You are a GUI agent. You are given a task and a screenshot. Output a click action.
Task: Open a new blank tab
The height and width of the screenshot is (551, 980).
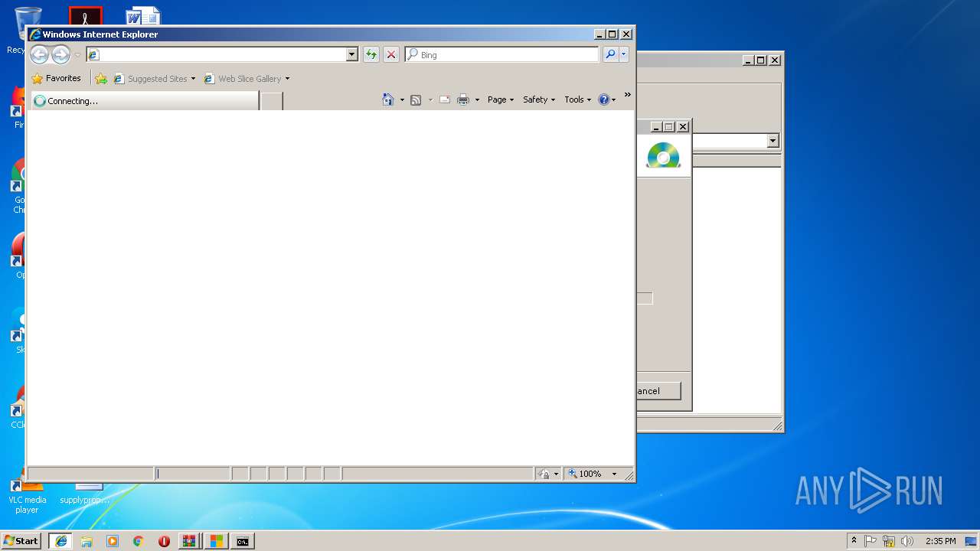pyautogui.click(x=272, y=100)
